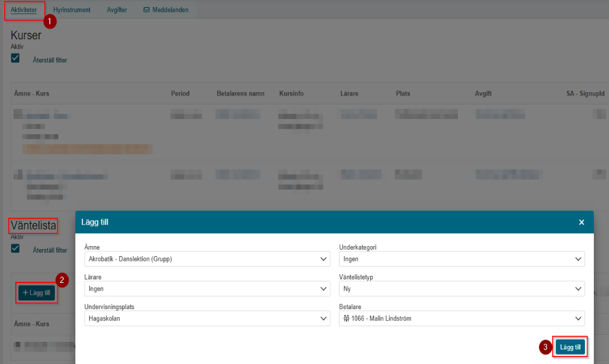The width and height of the screenshot is (609, 364).
Task: Expand the Betalare dropdown chevron
Action: click(578, 318)
